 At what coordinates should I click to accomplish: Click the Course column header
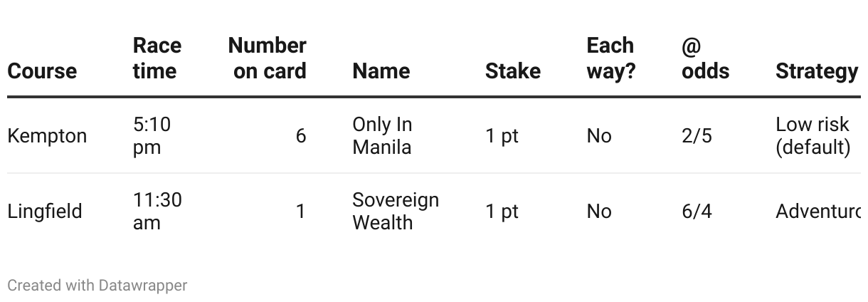(x=42, y=71)
